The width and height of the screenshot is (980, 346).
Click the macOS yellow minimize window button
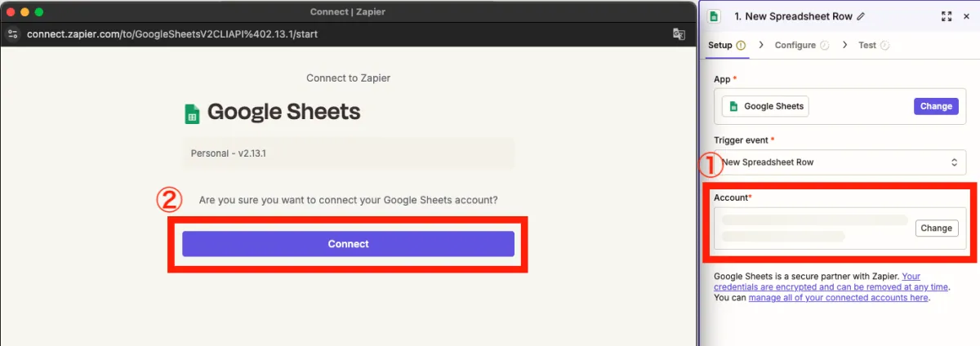[x=25, y=11]
